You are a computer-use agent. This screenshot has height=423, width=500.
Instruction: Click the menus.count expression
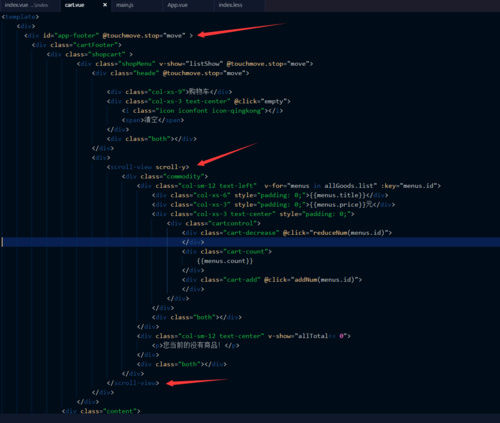click(x=225, y=261)
